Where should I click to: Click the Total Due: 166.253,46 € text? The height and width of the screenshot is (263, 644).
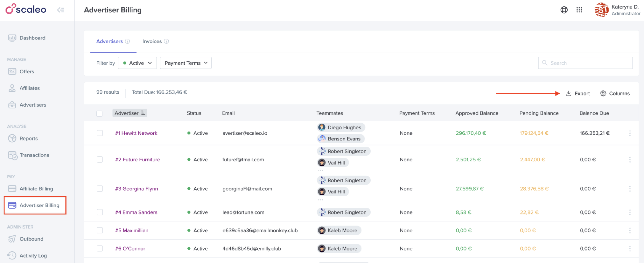(x=159, y=92)
